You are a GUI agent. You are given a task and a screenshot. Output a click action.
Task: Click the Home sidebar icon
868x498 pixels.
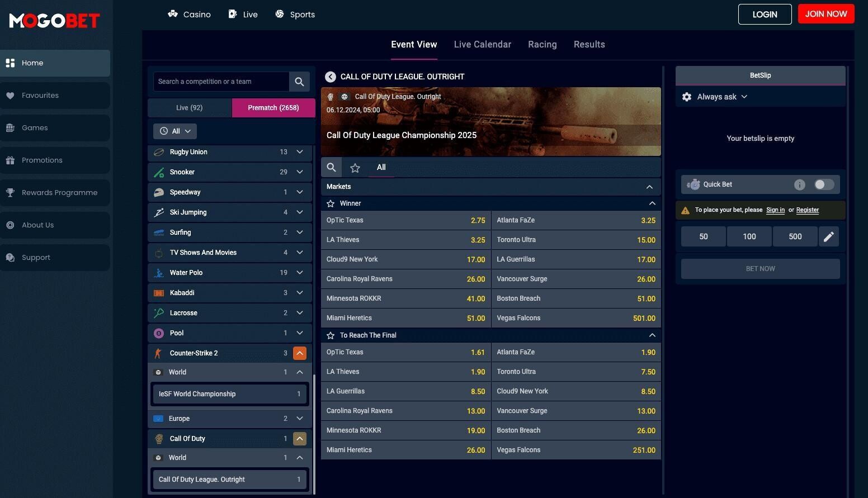pyautogui.click(x=10, y=63)
